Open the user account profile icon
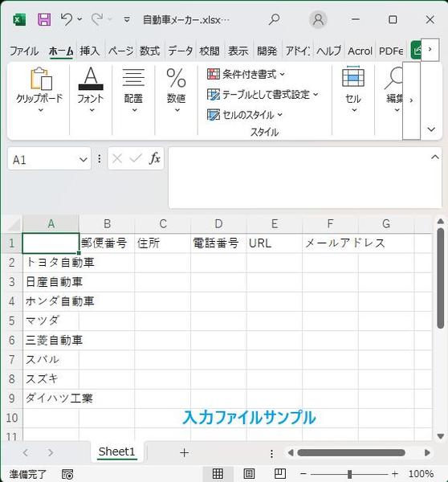Image resolution: width=448 pixels, height=482 pixels. [x=318, y=19]
